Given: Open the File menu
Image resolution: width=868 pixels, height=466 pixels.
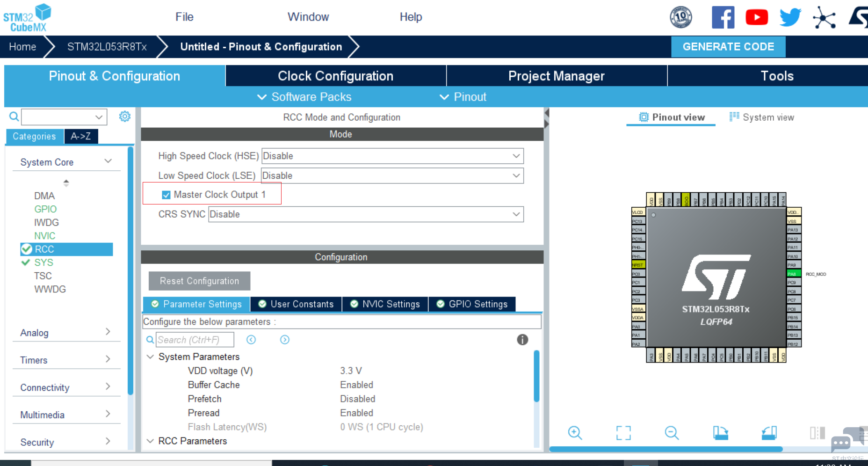Looking at the screenshot, I should click(184, 17).
